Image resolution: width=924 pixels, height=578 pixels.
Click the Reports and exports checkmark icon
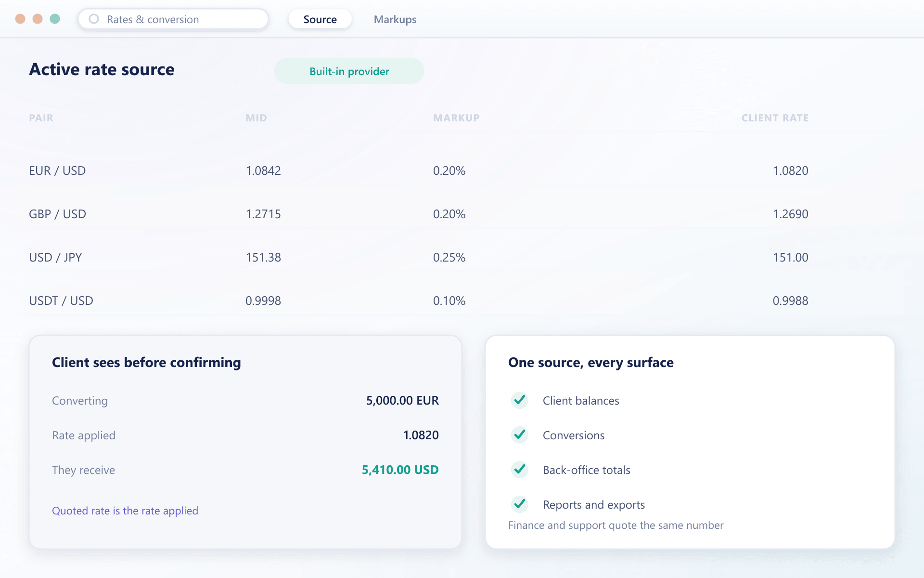pos(520,504)
